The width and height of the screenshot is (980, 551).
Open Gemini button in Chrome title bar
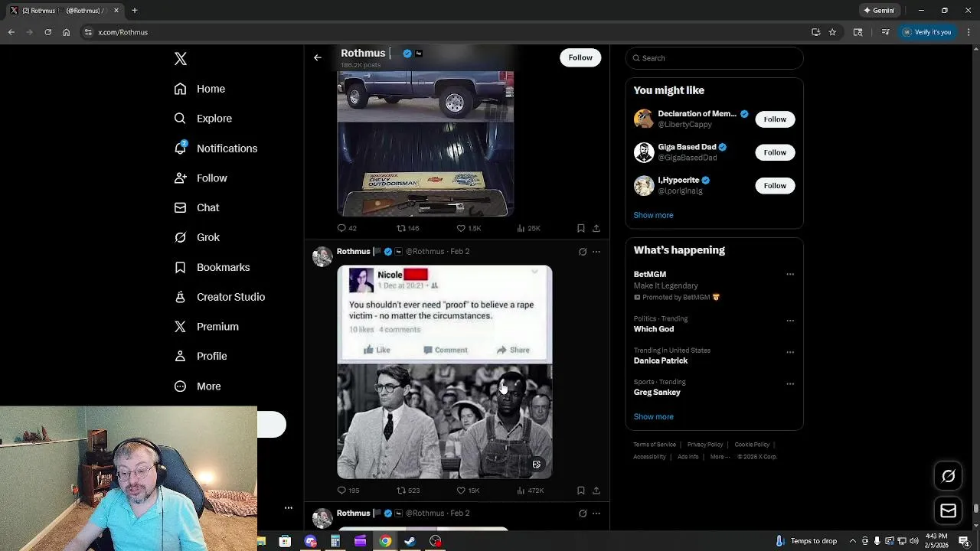[x=879, y=11]
